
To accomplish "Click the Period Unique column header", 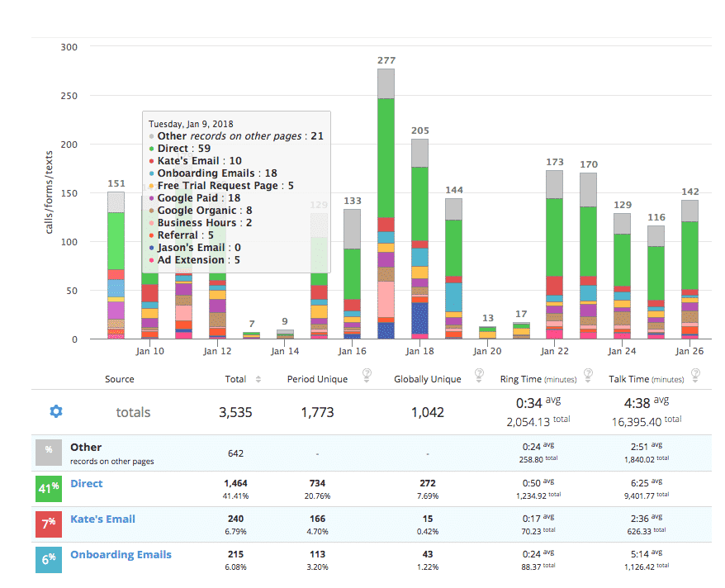I will click(x=317, y=379).
